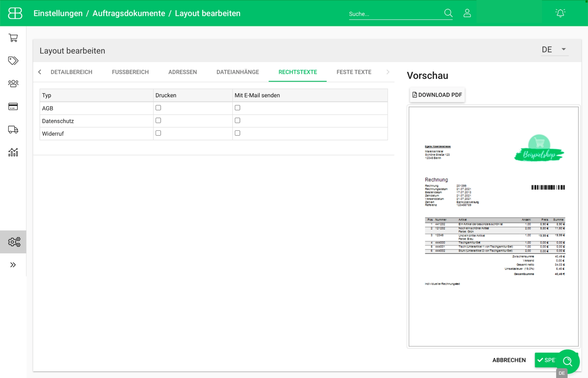Enable Drucken checkbox for AGB
The width and height of the screenshot is (588, 378).
(x=158, y=108)
